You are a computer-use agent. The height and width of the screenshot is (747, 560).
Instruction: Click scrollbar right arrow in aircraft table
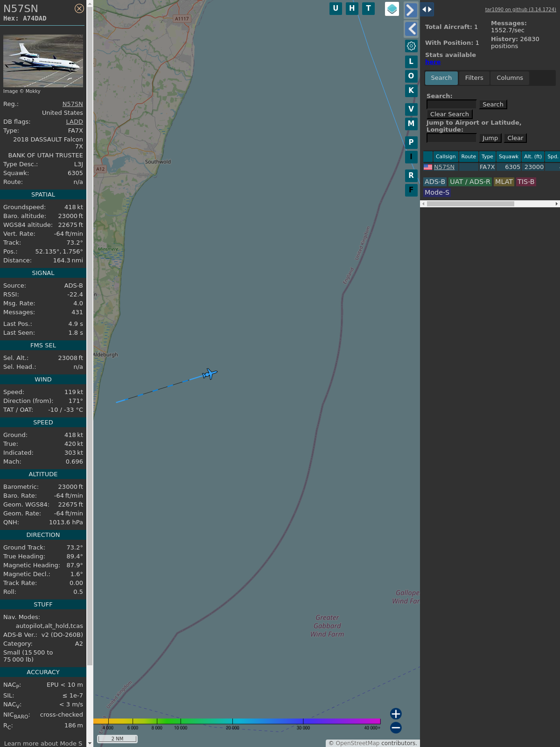(557, 204)
